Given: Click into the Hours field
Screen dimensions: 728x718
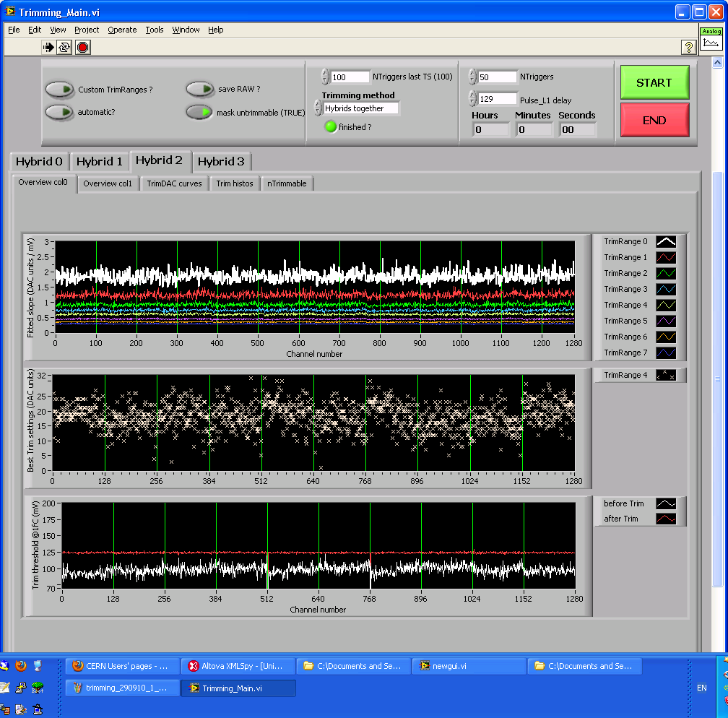Looking at the screenshot, I should pyautogui.click(x=490, y=130).
